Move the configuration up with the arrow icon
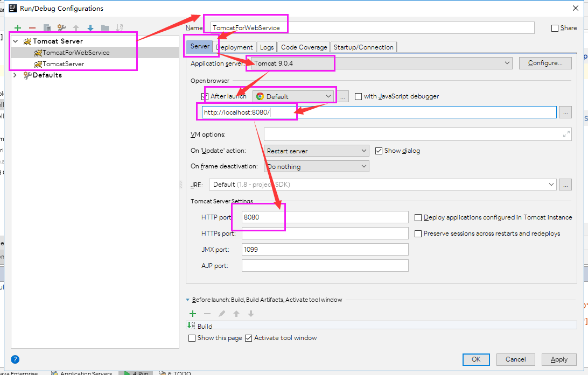The width and height of the screenshot is (588, 375). pyautogui.click(x=76, y=28)
